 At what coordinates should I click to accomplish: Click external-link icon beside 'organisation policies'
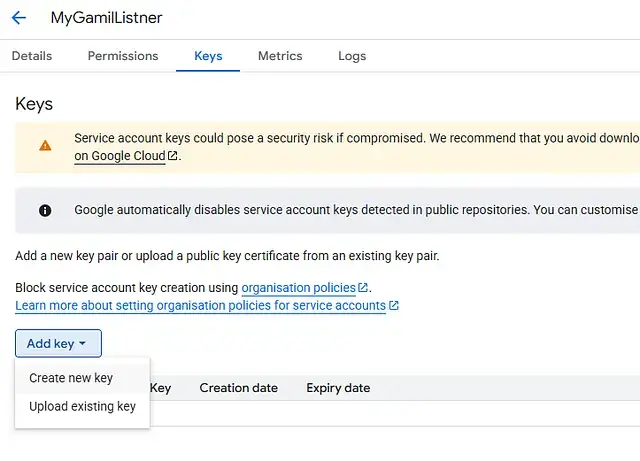click(362, 288)
